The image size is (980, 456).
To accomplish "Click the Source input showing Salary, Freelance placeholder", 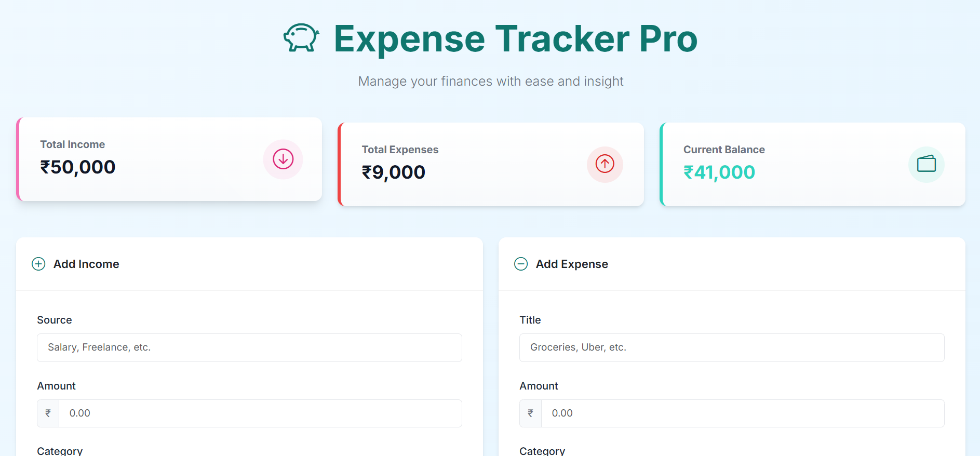I will tap(249, 347).
